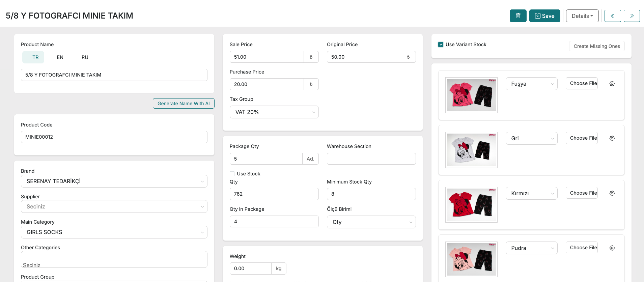Click Generate Name With AI button
This screenshot has width=644, height=282.
click(x=184, y=104)
